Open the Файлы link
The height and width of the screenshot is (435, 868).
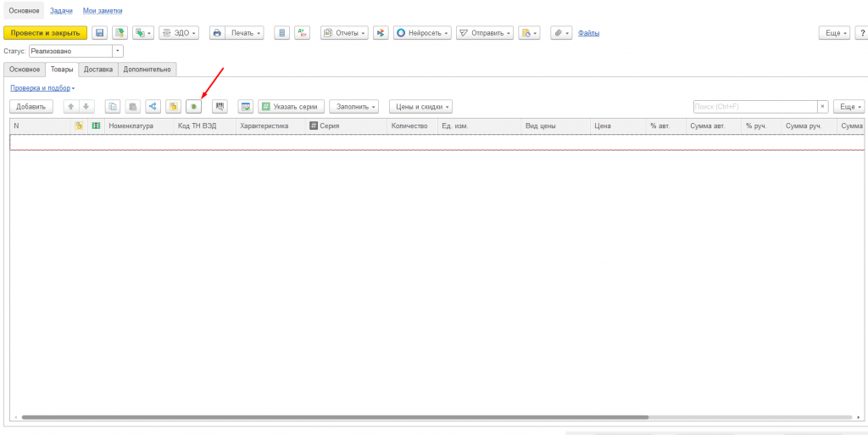588,33
